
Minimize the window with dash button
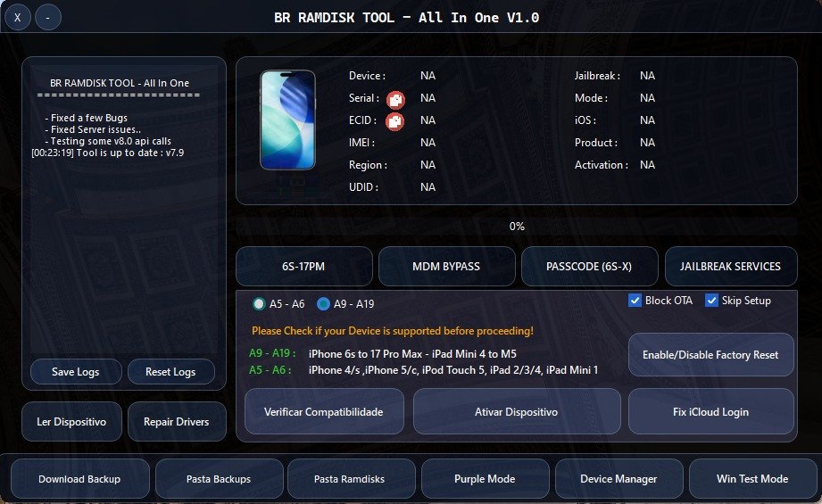[x=47, y=17]
